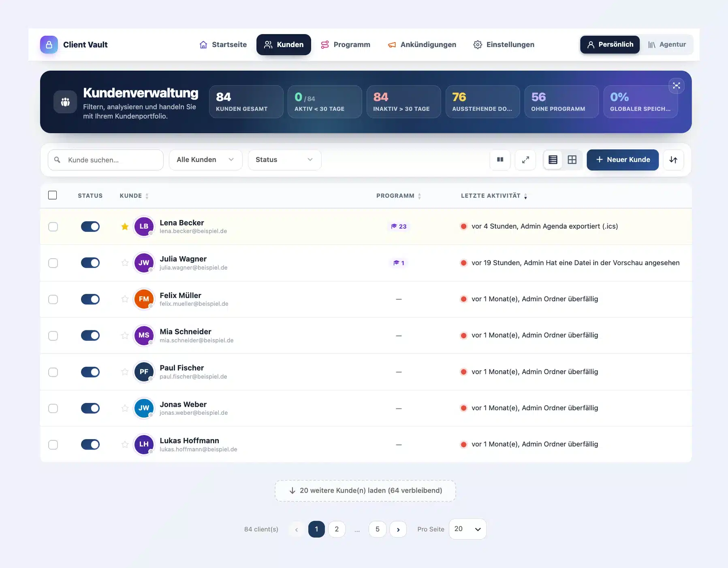This screenshot has width=728, height=568.
Task: Click the Kundenverwaltung people icon
Action: (x=65, y=102)
